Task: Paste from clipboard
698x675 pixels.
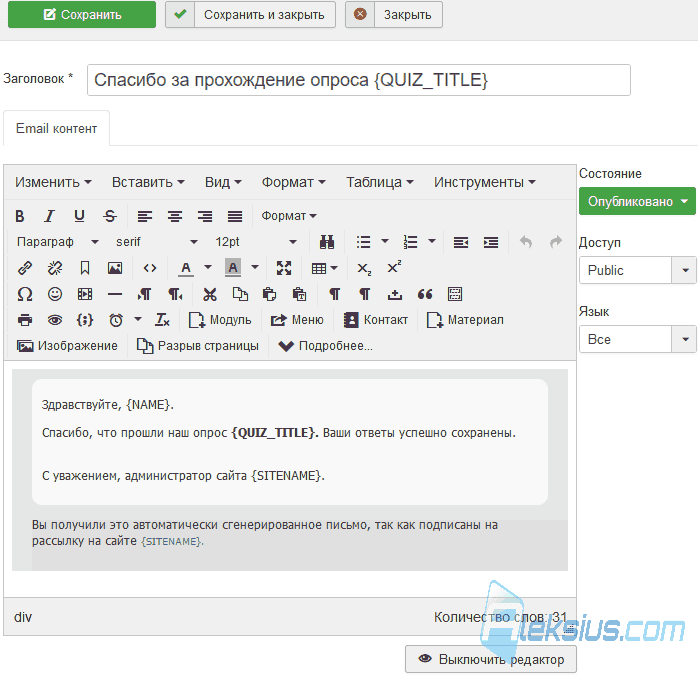Action: pyautogui.click(x=270, y=294)
